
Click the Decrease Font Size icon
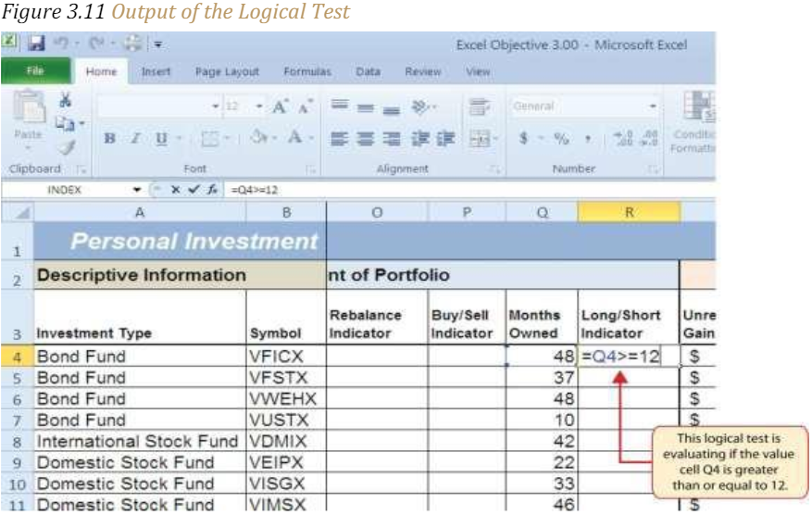[x=305, y=107]
